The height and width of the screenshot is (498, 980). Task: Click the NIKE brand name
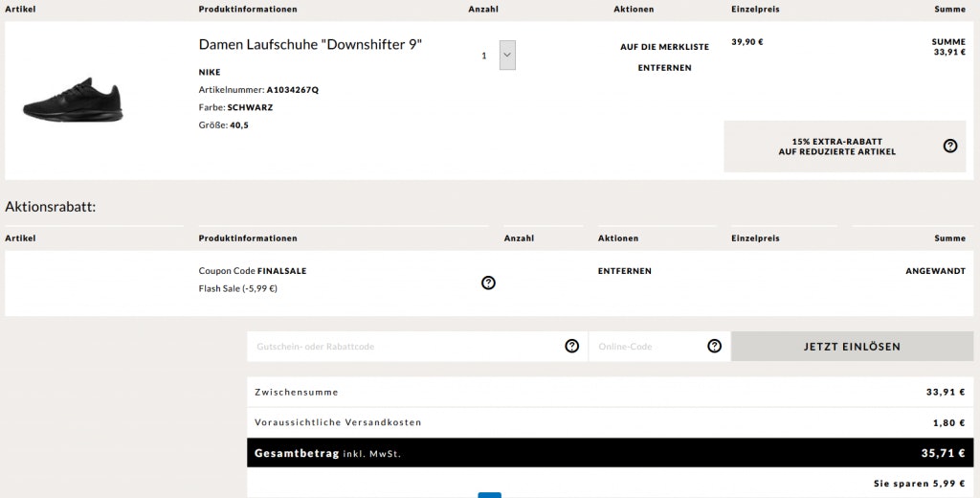210,72
